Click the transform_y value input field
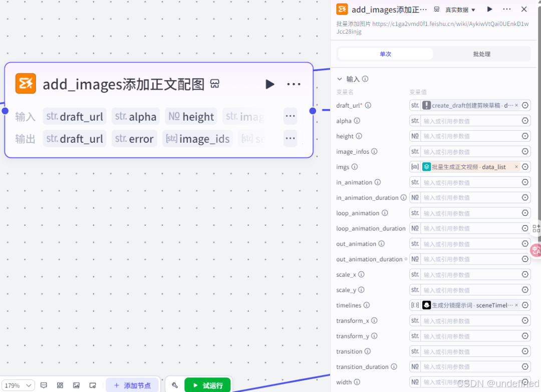 [470, 336]
